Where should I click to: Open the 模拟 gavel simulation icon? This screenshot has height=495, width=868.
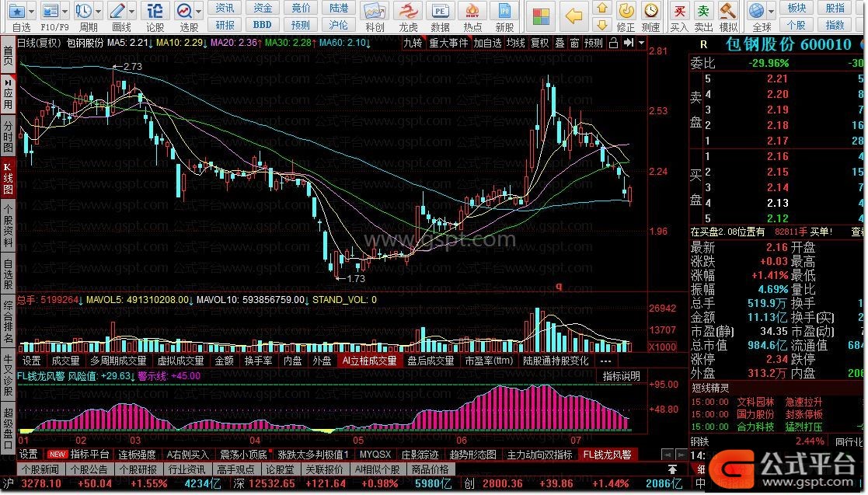click(x=728, y=11)
